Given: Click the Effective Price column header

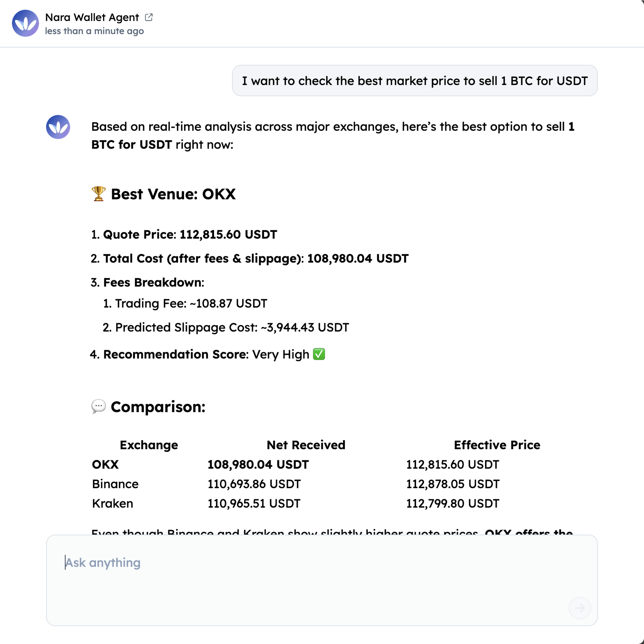Looking at the screenshot, I should (x=497, y=445).
